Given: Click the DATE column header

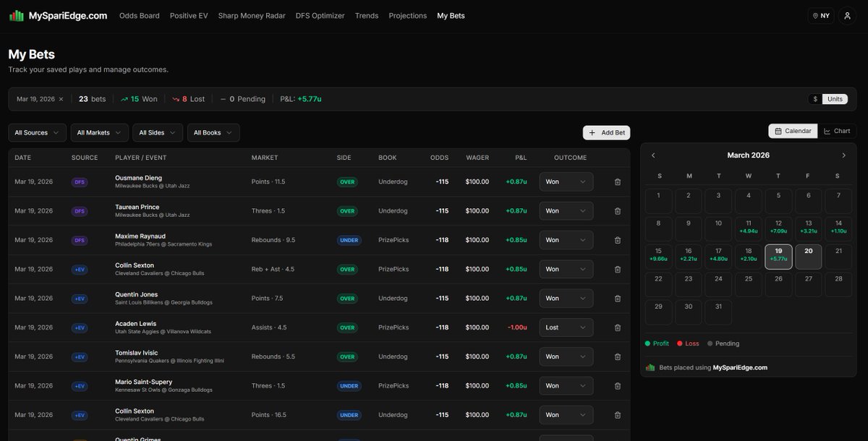Looking at the screenshot, I should click(23, 158).
